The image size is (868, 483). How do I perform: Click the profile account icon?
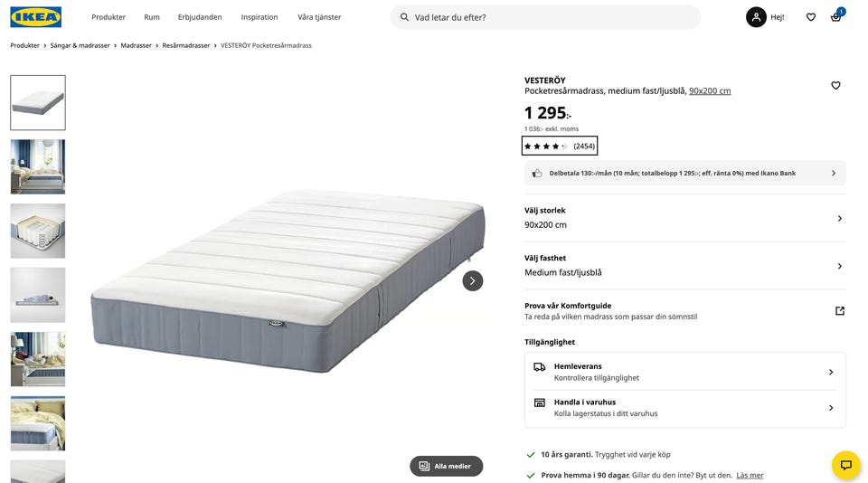coord(756,17)
